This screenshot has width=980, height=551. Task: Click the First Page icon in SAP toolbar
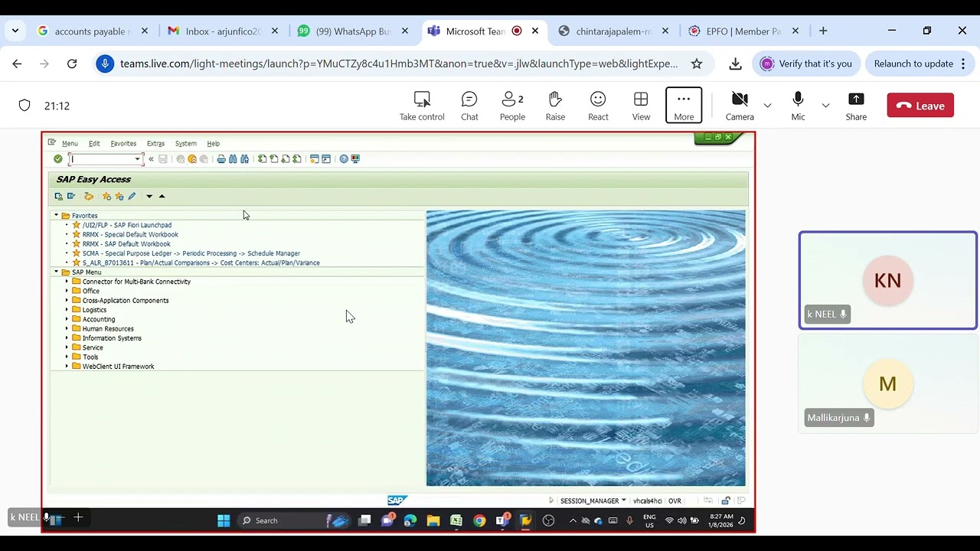pyautogui.click(x=263, y=159)
